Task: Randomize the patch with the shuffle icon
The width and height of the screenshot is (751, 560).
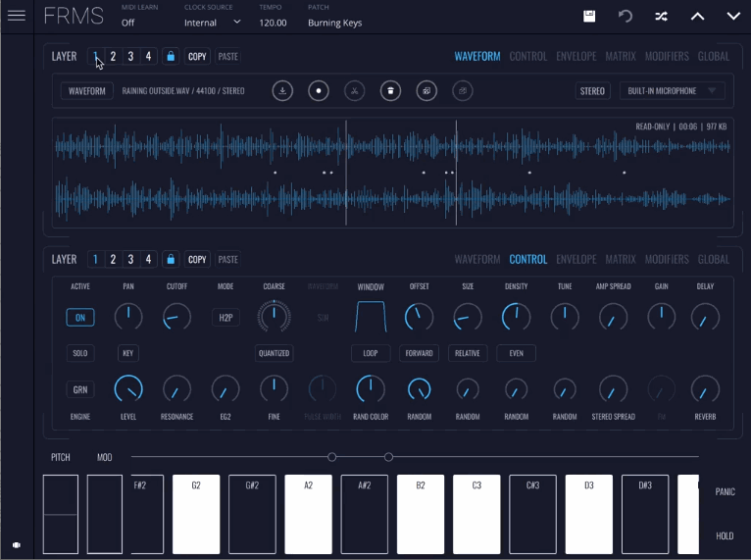Action: [x=662, y=17]
